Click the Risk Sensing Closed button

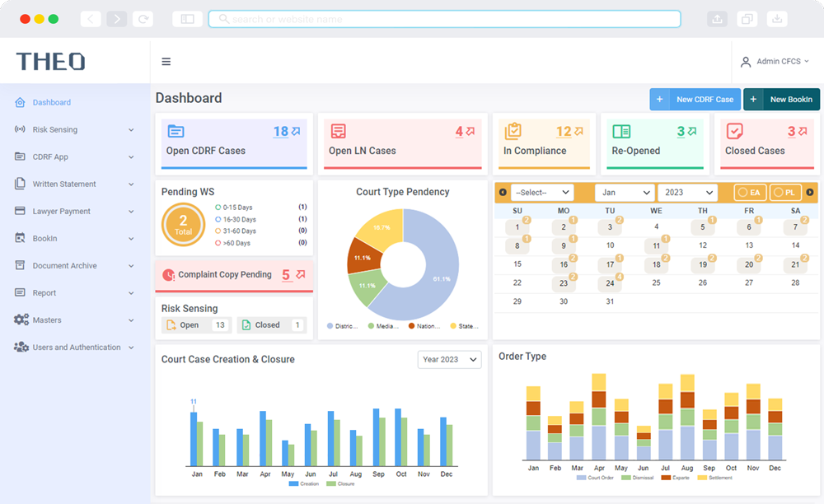[x=271, y=325]
